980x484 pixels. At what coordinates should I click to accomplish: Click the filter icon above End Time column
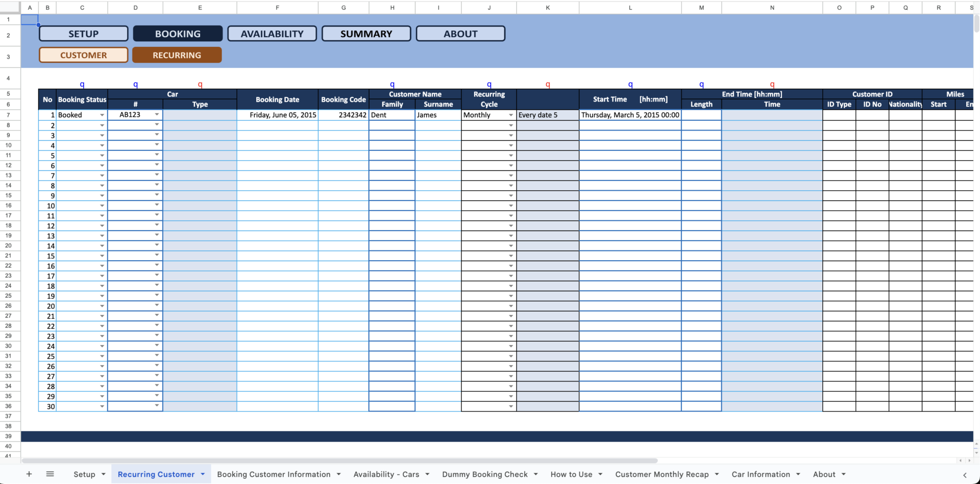[701, 84]
